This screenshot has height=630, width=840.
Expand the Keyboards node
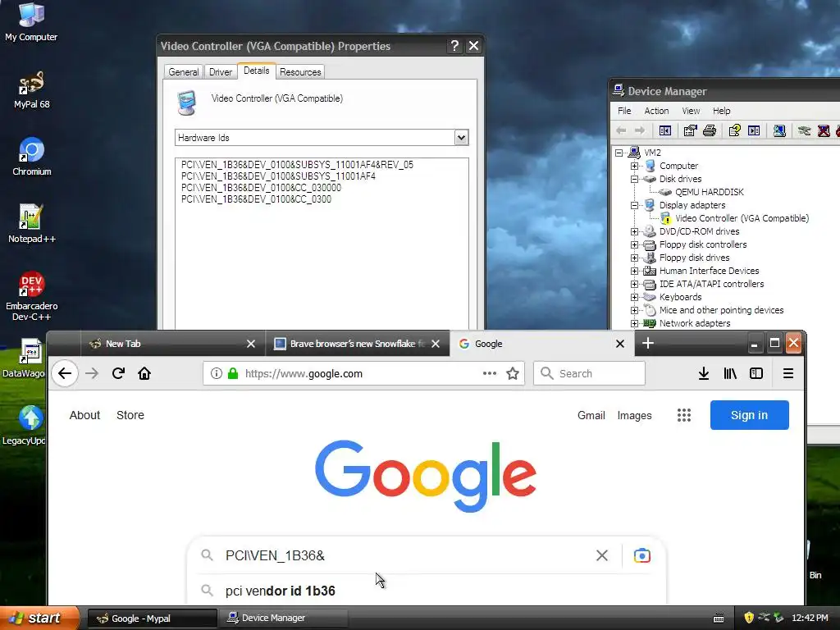pos(634,297)
